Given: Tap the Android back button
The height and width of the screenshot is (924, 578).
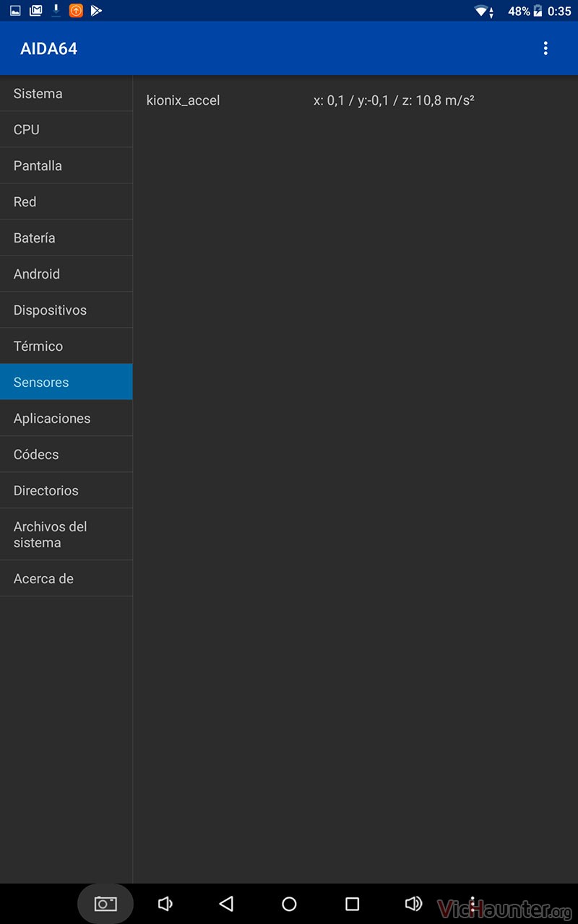Looking at the screenshot, I should (226, 904).
